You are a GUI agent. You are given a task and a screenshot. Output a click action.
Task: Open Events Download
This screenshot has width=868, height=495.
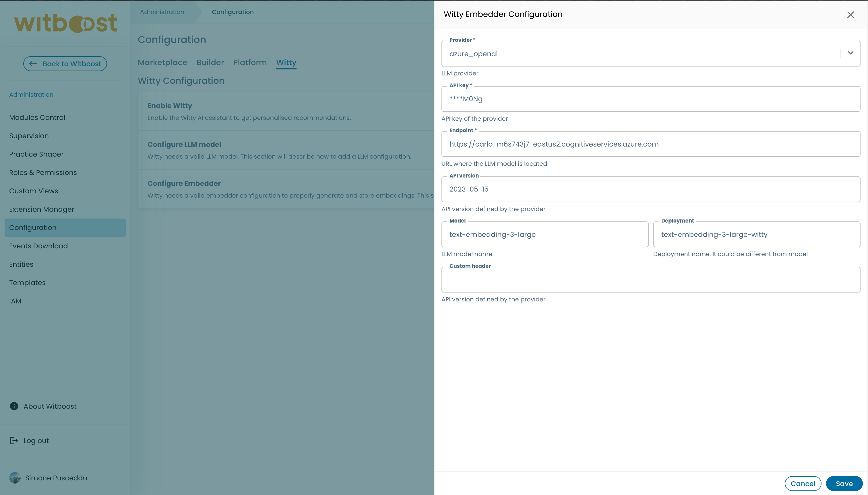[65, 246]
